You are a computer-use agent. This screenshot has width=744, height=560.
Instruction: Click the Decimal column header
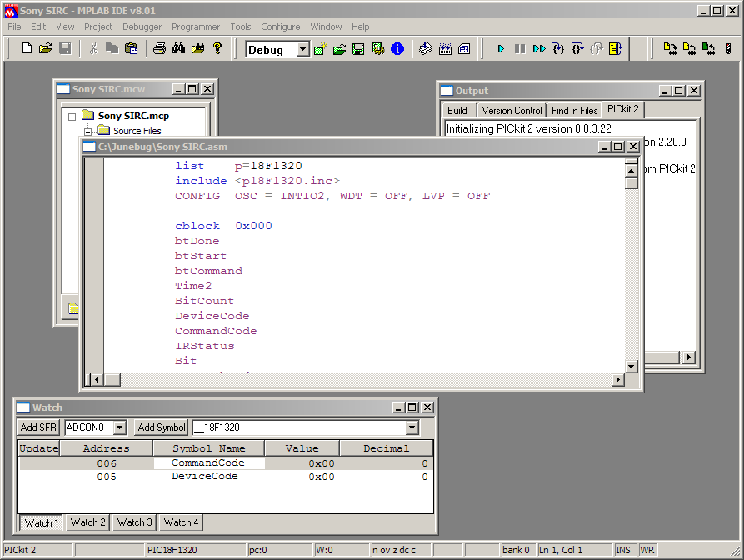387,448
